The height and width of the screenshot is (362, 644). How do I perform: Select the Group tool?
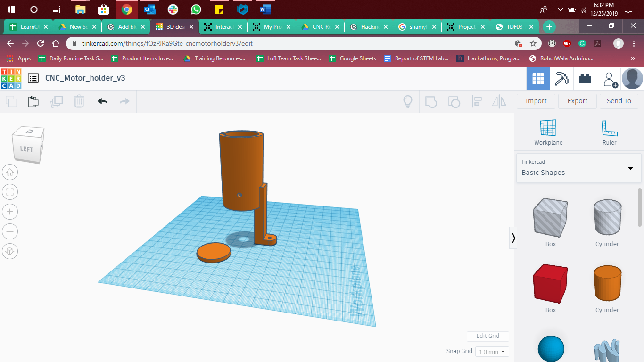click(x=430, y=101)
